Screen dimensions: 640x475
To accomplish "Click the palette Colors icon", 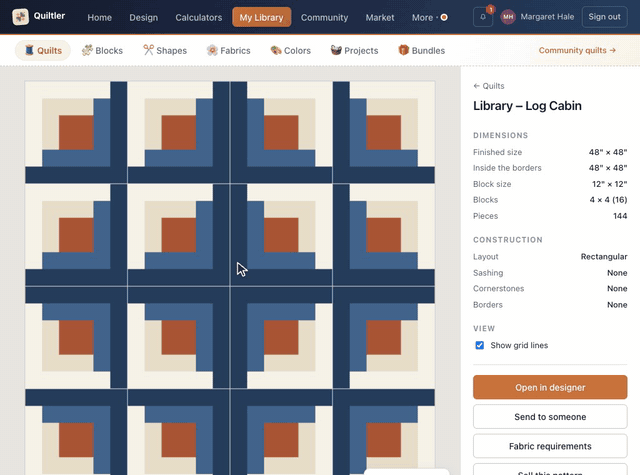I will pyautogui.click(x=276, y=50).
